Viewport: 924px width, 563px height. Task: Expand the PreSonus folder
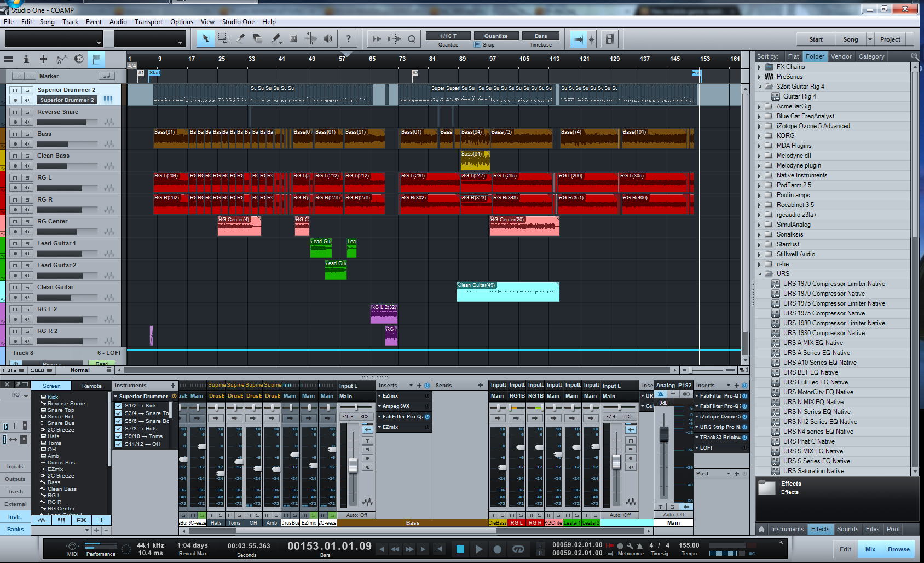coord(760,77)
